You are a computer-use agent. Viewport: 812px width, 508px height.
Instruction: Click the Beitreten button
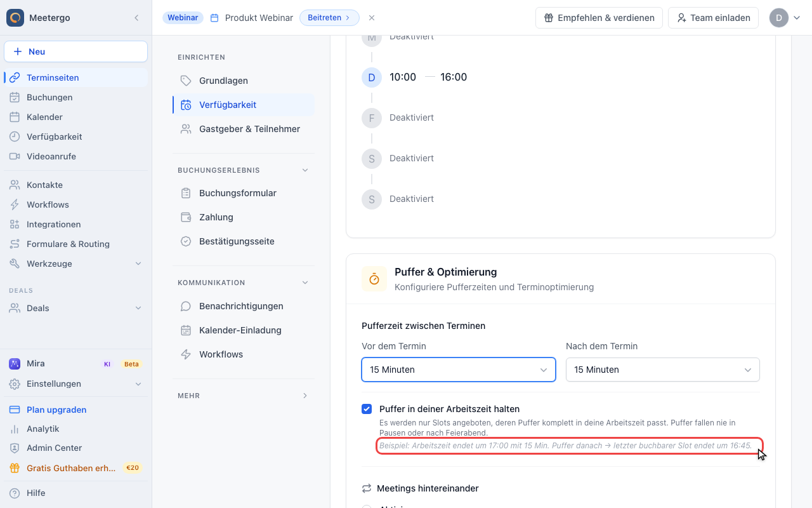click(329, 18)
